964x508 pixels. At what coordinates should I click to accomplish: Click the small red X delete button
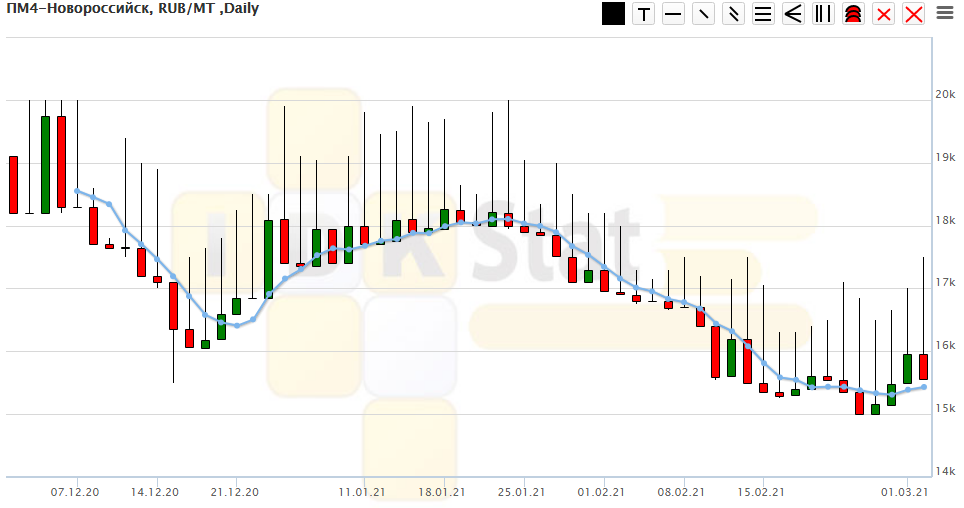pyautogui.click(x=884, y=14)
